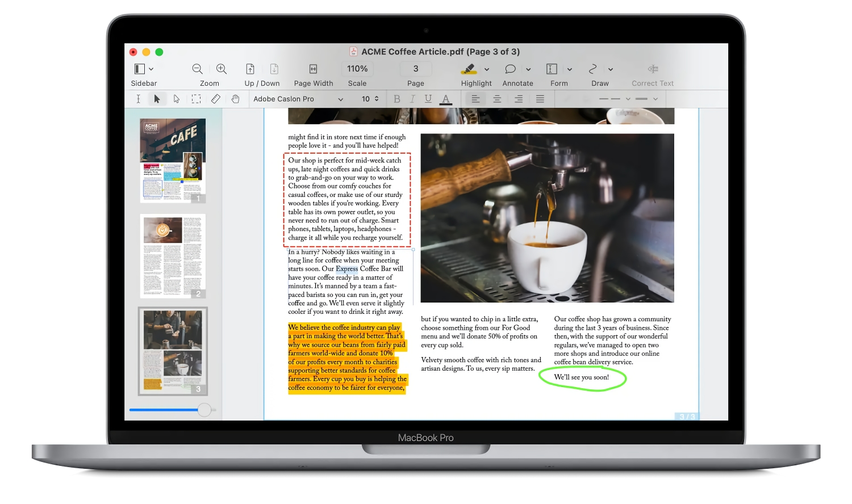Toggle Underline text formatting
Viewport: 852px width, 504px height.
(x=428, y=99)
